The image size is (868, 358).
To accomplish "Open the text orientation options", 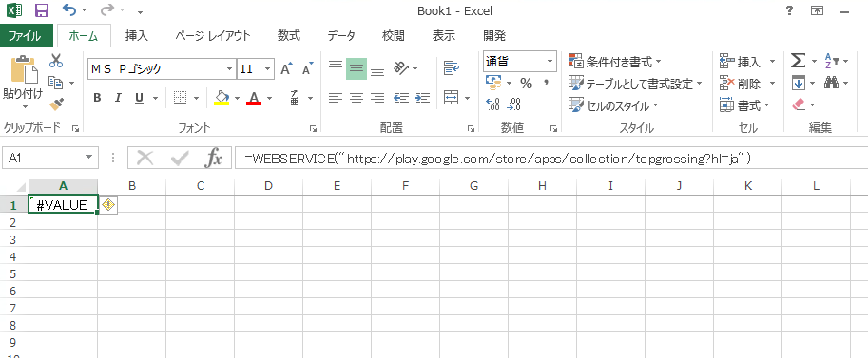I will point(405,69).
